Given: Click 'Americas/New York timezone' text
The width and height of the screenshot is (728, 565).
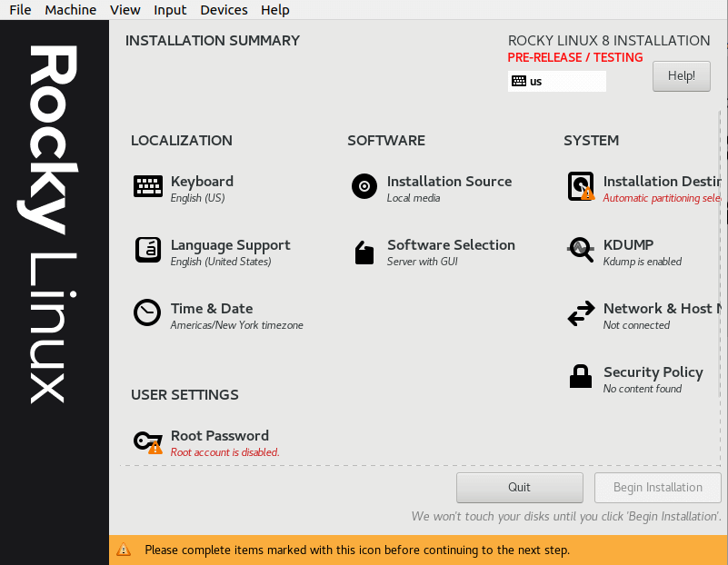Looking at the screenshot, I should pyautogui.click(x=237, y=325).
